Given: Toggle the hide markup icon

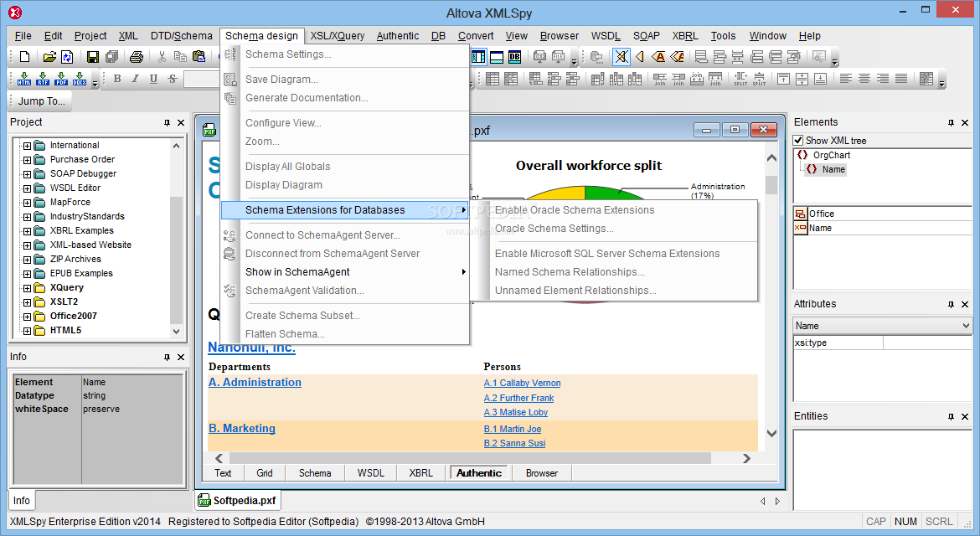Looking at the screenshot, I should coord(622,57).
